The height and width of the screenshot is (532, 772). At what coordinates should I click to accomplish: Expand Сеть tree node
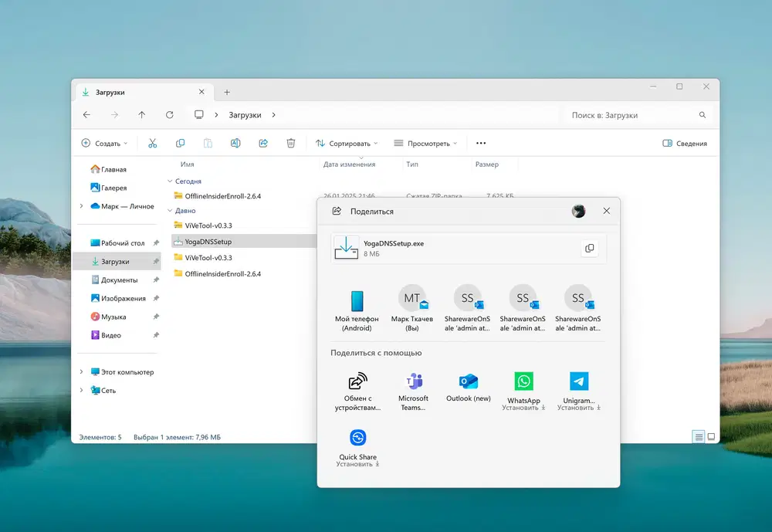click(x=81, y=390)
